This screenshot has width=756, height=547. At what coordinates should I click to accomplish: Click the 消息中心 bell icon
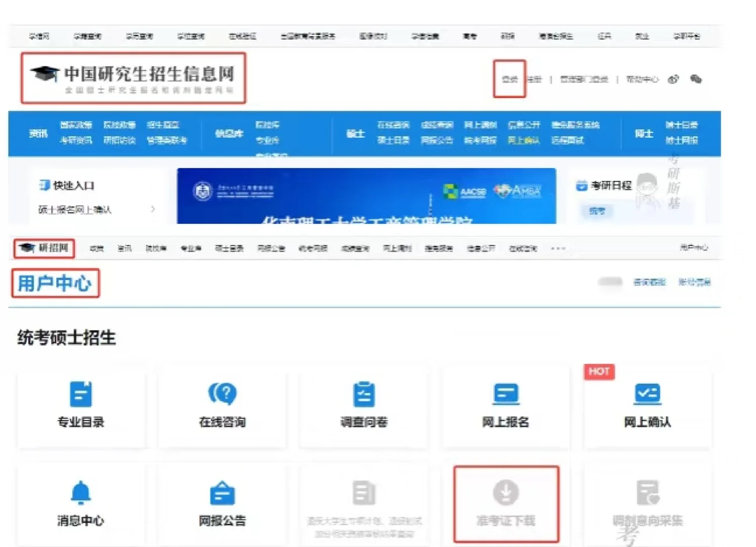click(80, 491)
